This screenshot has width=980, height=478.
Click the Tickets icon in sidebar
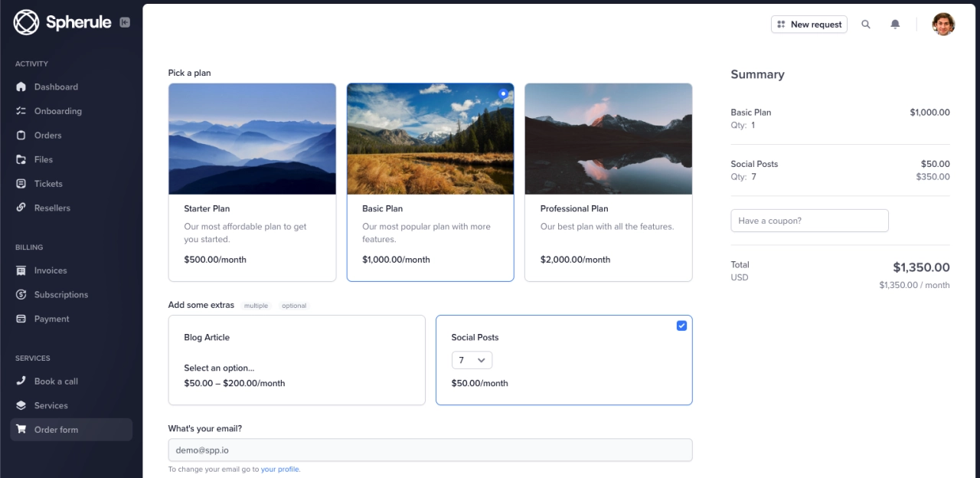tap(21, 184)
